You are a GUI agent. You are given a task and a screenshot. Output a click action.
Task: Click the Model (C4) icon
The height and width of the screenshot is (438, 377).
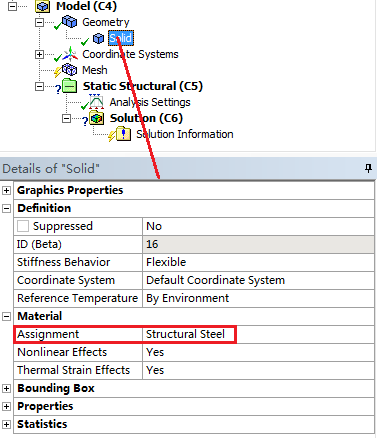43,6
